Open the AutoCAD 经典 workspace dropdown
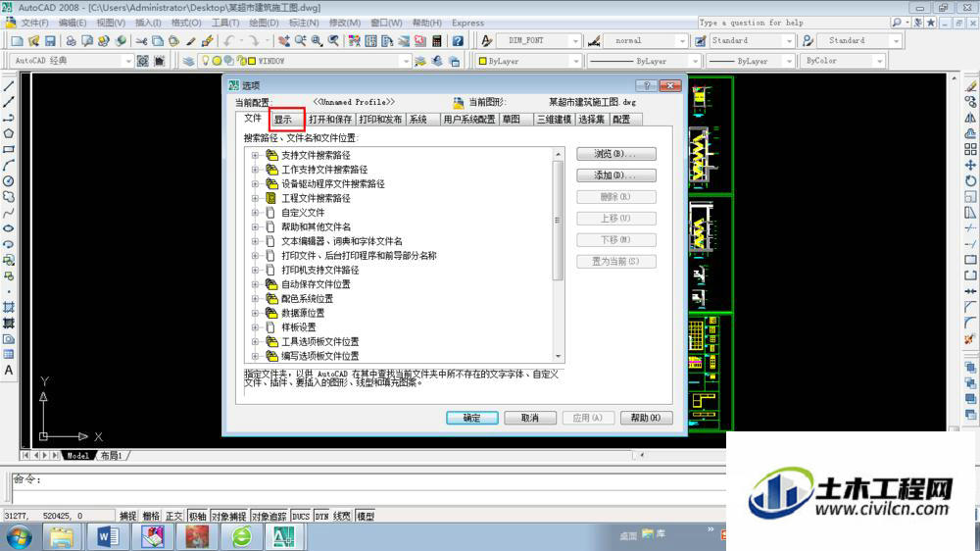Screen dimensions: 980x551 point(72,61)
